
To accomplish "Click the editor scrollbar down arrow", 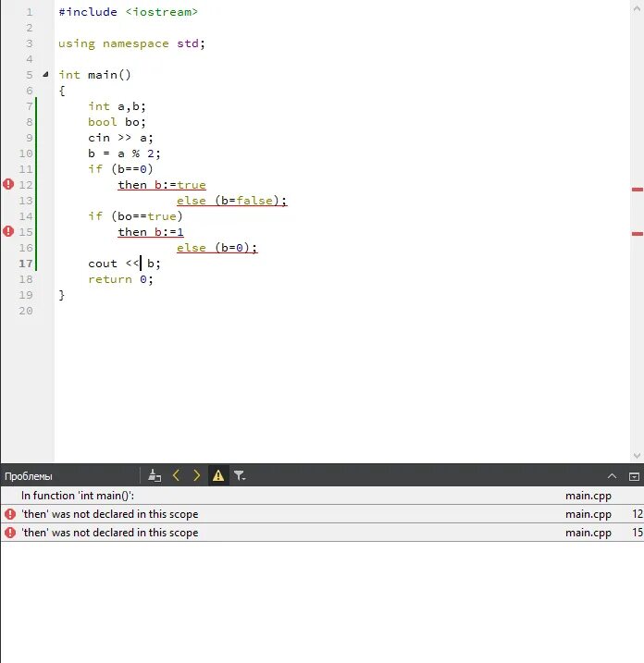I will 637,455.
